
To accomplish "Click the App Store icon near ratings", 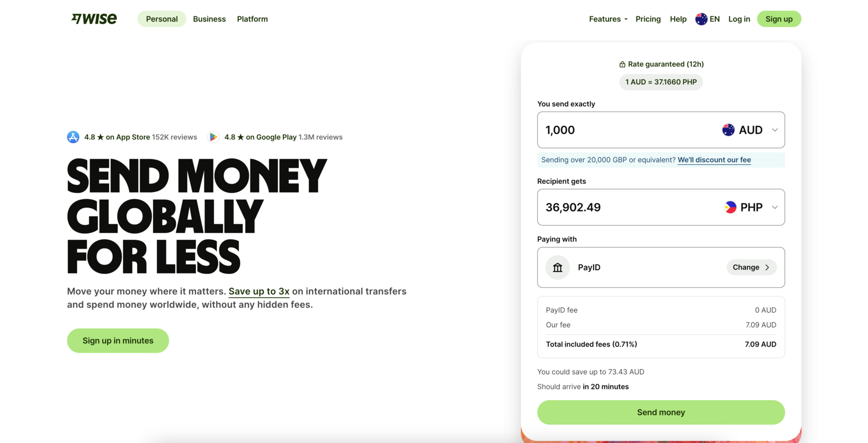I will [73, 137].
